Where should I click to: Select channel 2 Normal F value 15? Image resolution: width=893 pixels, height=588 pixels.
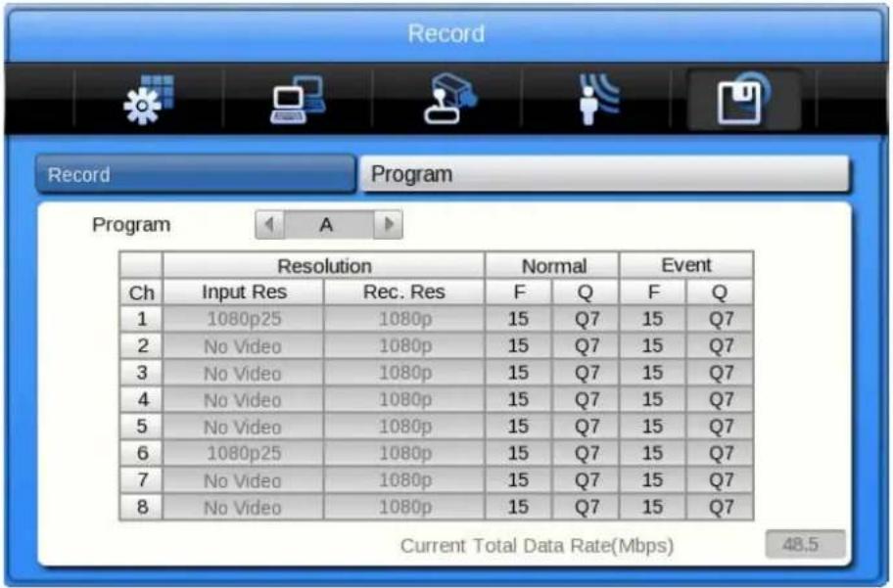518,345
